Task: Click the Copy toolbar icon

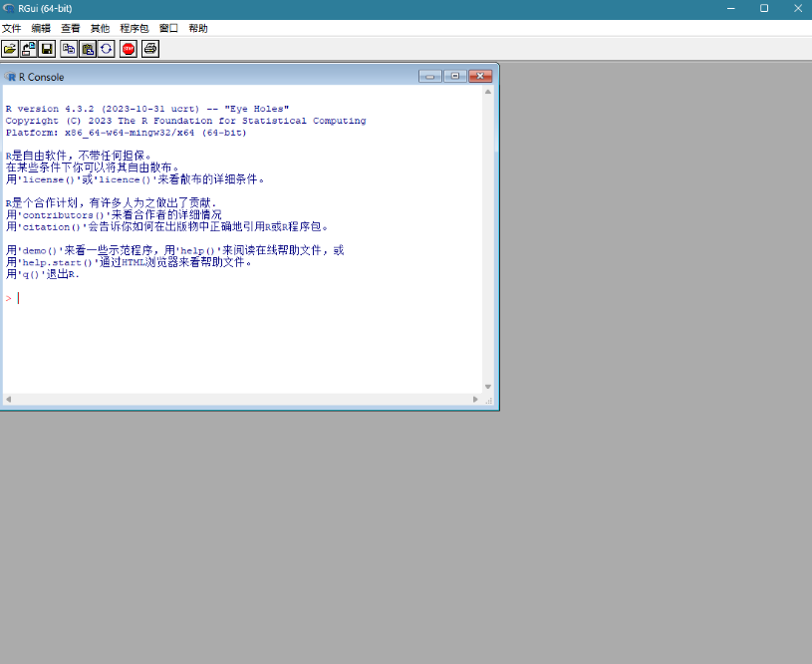Action: click(x=69, y=49)
